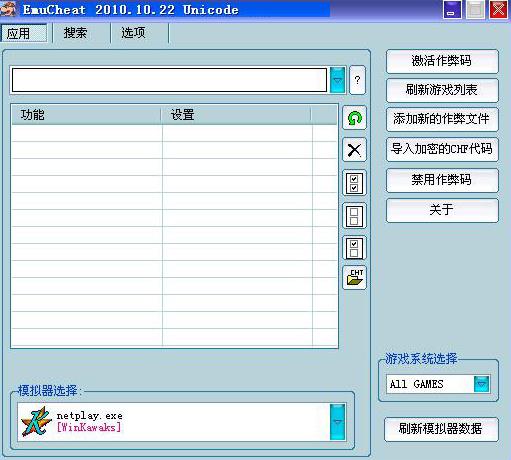Switch to the 搜索 tab
Image resolution: width=511 pixels, height=460 pixels.
click(x=75, y=33)
